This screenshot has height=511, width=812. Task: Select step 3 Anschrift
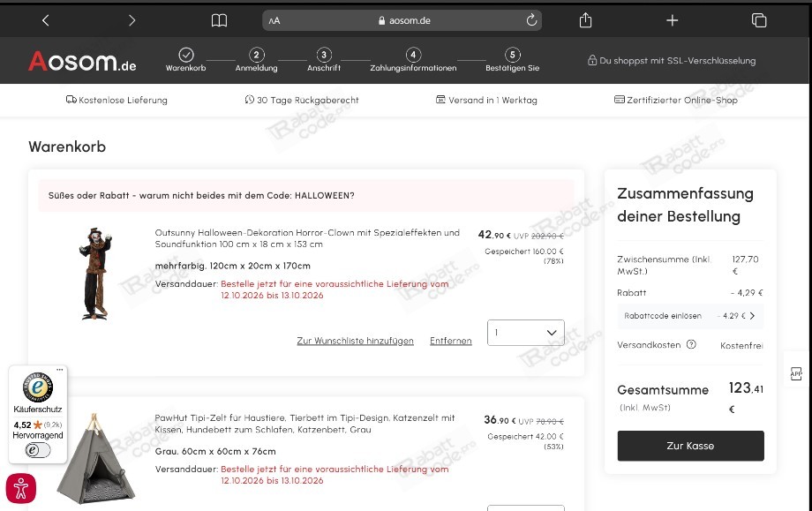pos(324,59)
